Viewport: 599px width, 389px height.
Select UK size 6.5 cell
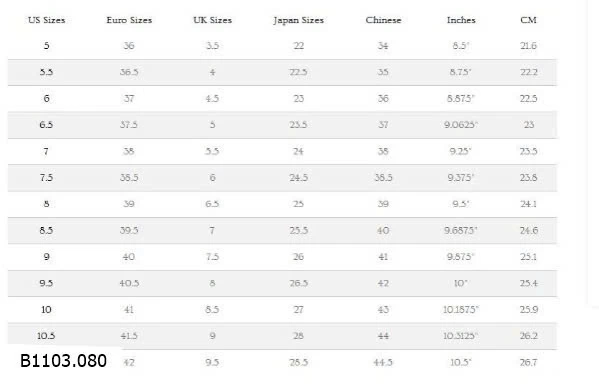[212, 204]
